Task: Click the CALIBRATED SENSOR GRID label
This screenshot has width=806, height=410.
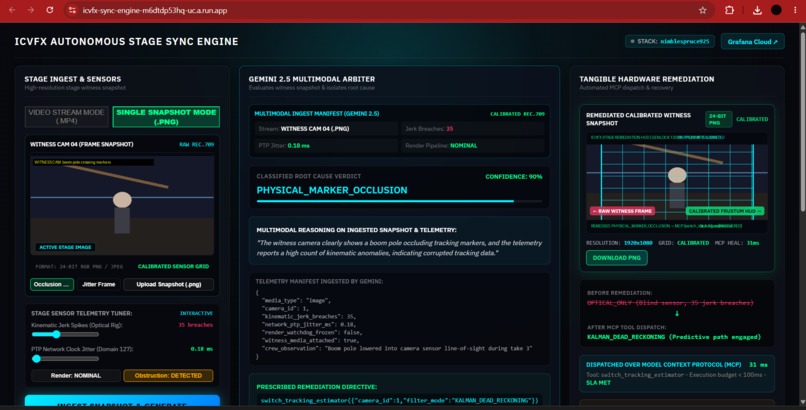Action: (173, 266)
